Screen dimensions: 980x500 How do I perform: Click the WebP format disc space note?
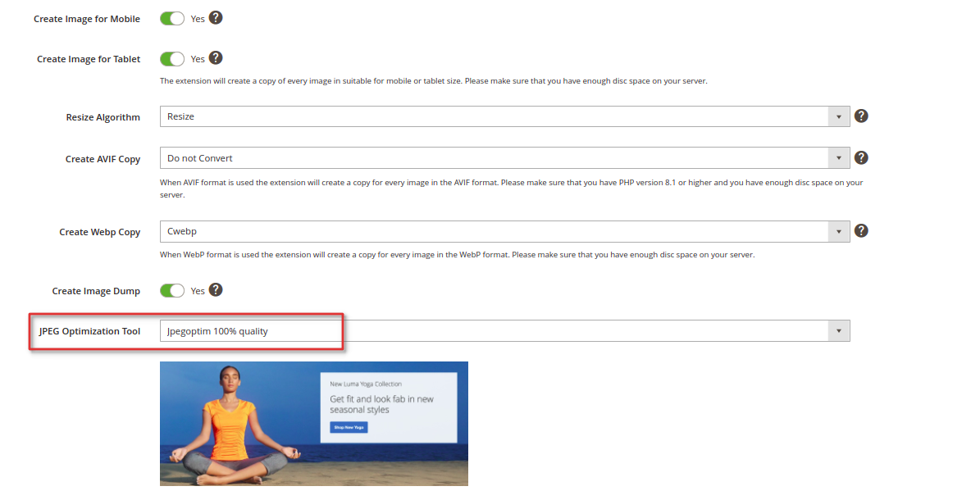pos(458,254)
